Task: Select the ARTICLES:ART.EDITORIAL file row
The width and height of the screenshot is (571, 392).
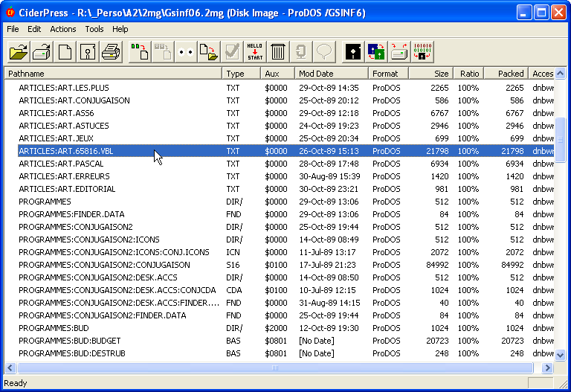Action: (285, 189)
